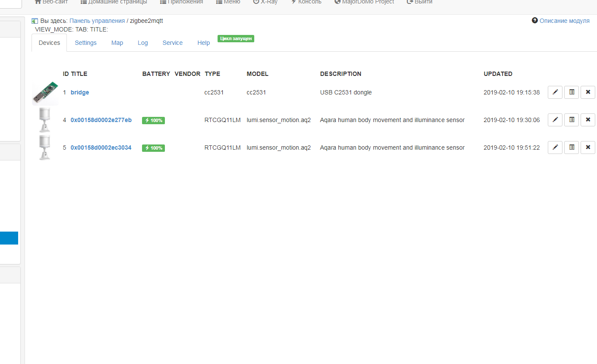Open the Help tab
The width and height of the screenshot is (597, 364).
pyautogui.click(x=203, y=43)
